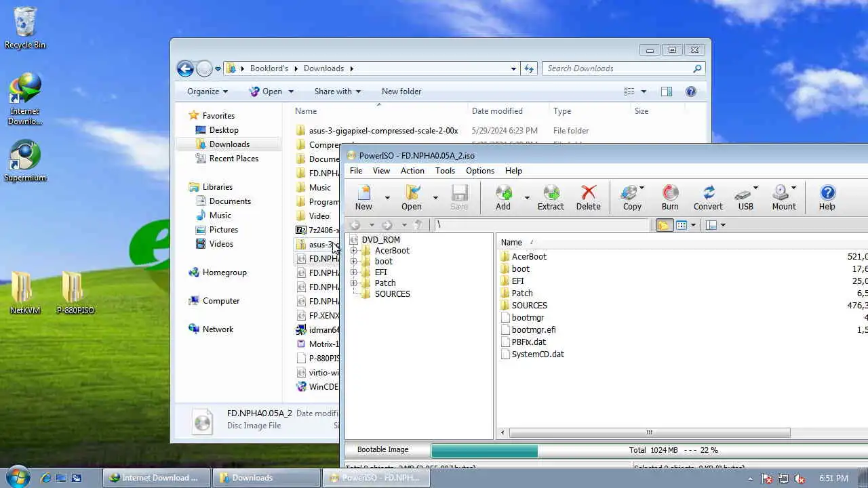Viewport: 868px width, 488px height.
Task: Select the Internet Download Manager desktop shortcut
Action: 25,100
